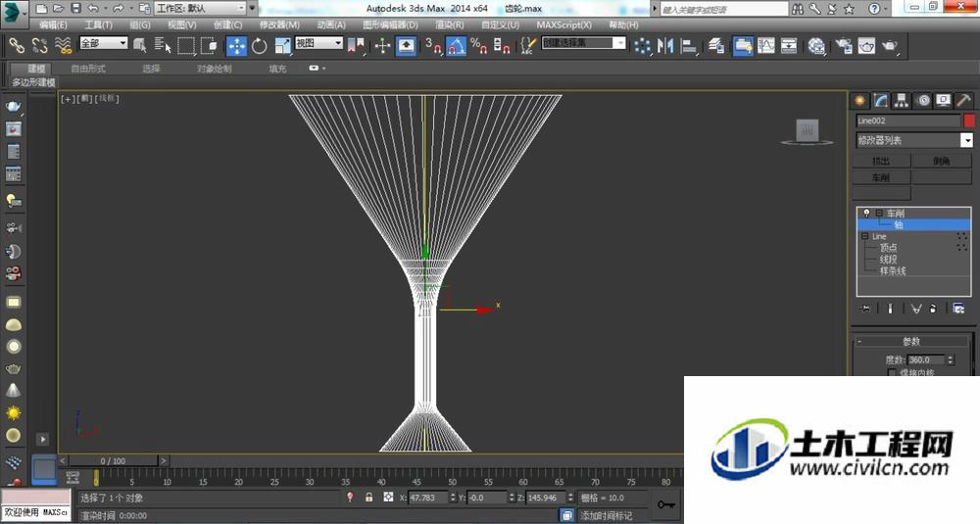The height and width of the screenshot is (524, 980).
Task: Open the 工作区: 默认 workspace dropdown
Action: tap(201, 8)
